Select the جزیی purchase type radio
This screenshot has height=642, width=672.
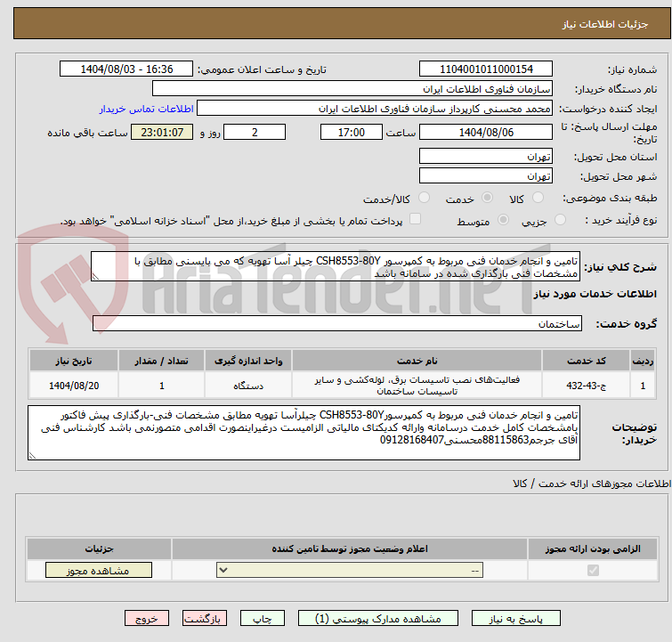[560, 220]
